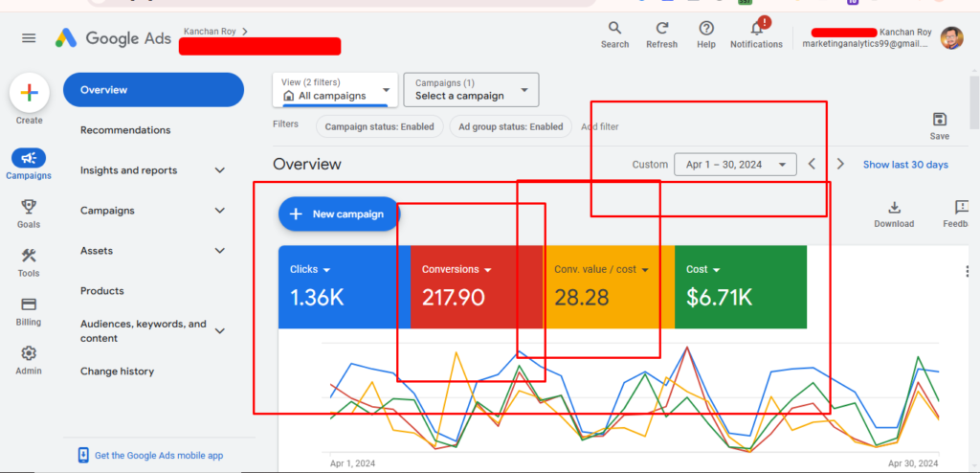
Task: Change the Conversions metric card dropdown
Action: [x=457, y=270]
